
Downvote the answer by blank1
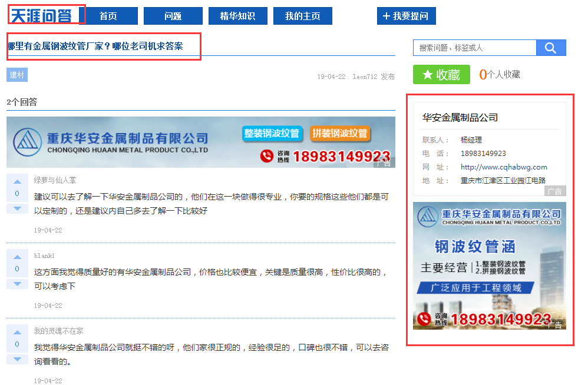coord(17,284)
